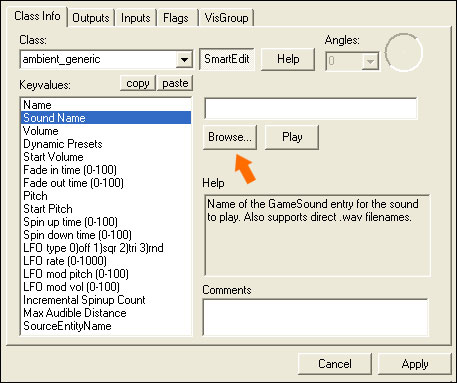Select Max Audible Distance keyvalue
This screenshot has width=457, height=383.
106,313
